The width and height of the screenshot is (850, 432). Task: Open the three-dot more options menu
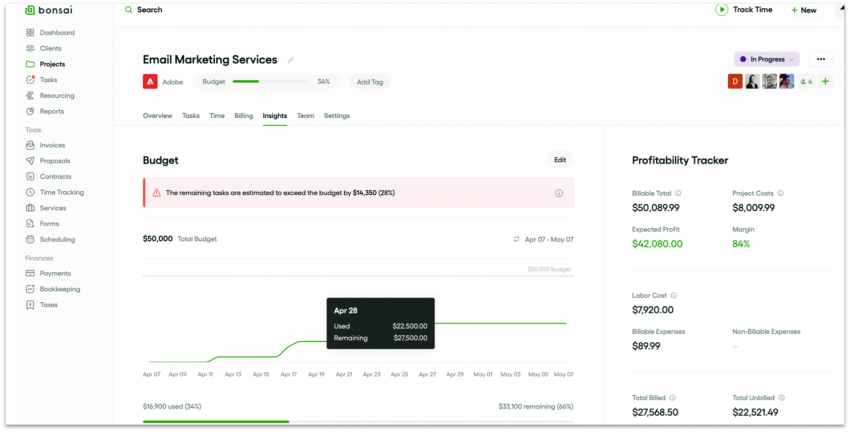click(x=820, y=59)
